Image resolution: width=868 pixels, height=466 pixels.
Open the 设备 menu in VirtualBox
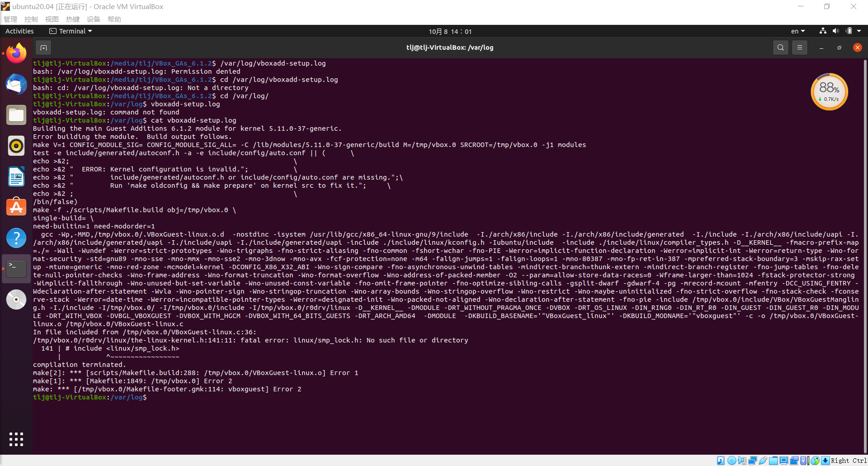[93, 19]
